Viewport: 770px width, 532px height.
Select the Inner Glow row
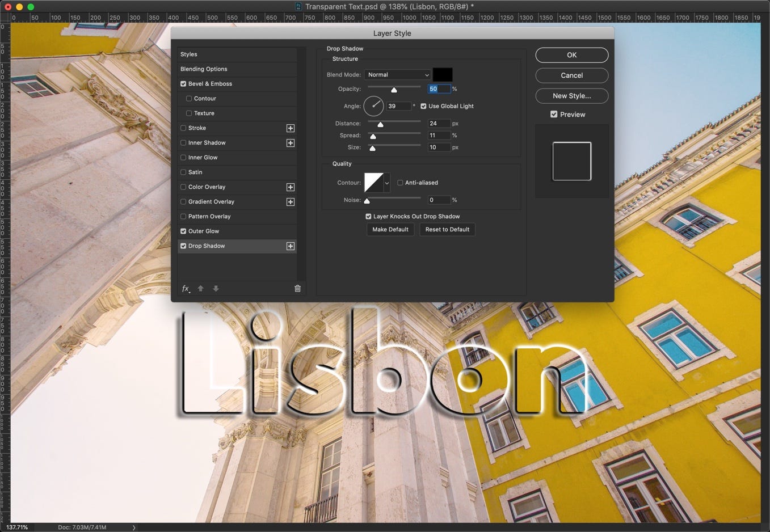(237, 158)
